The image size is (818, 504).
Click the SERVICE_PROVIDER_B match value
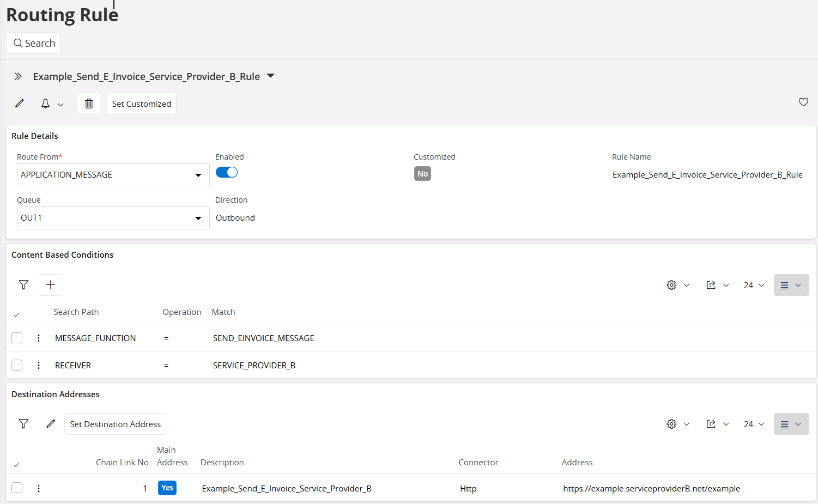[255, 366]
